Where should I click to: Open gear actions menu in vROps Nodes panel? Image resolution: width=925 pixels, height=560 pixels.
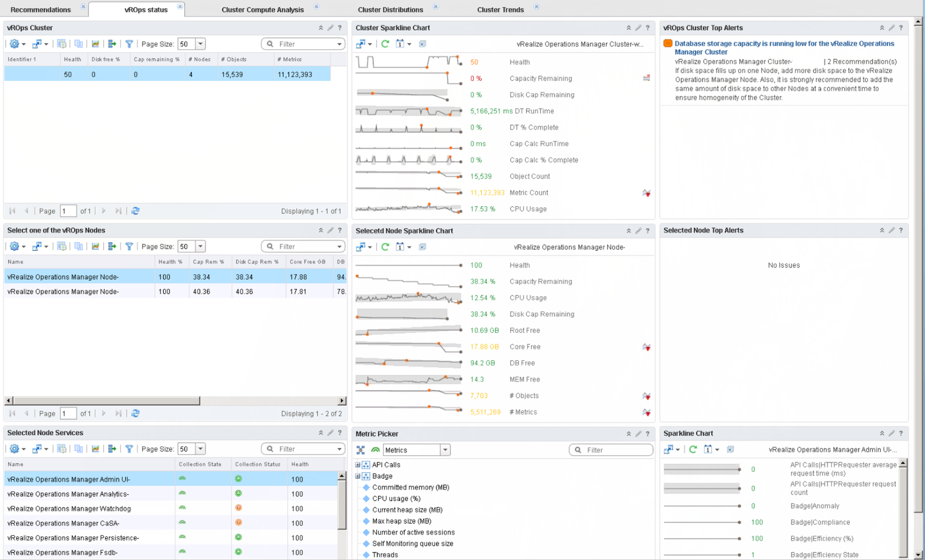[17, 246]
